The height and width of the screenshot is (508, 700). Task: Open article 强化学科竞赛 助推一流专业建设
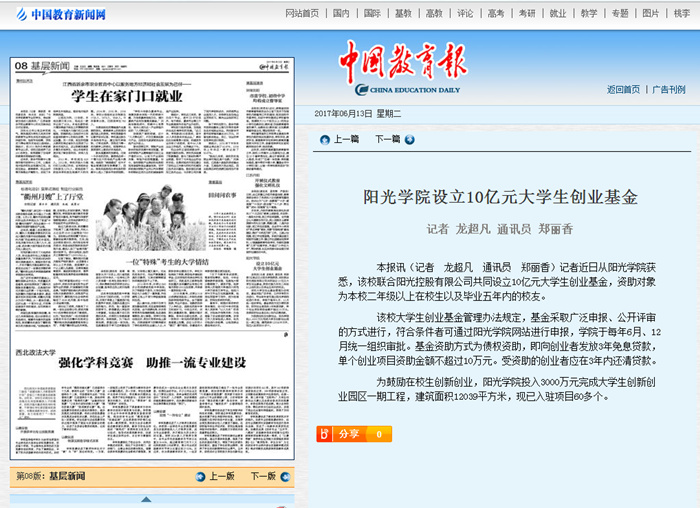(152, 362)
